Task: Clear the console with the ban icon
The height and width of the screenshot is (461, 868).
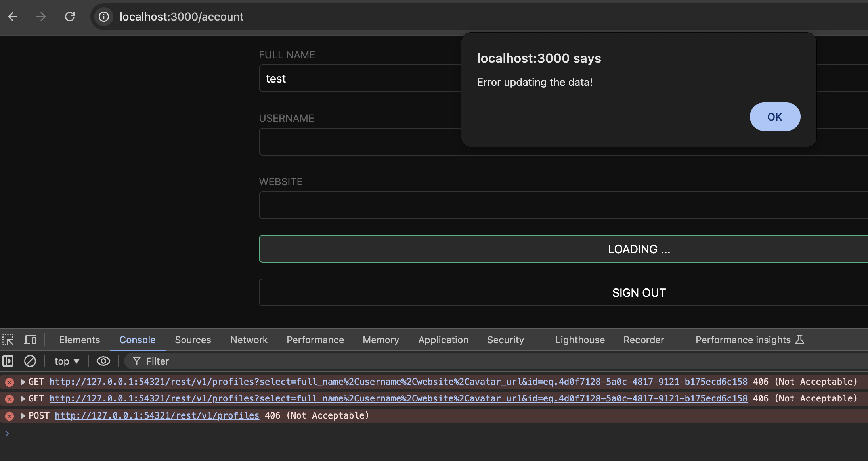Action: coord(30,361)
